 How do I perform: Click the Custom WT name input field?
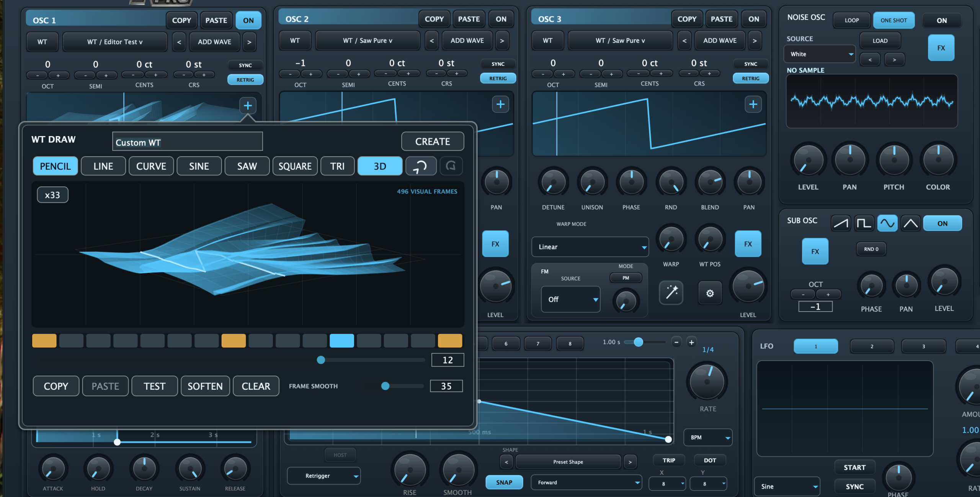click(x=188, y=142)
